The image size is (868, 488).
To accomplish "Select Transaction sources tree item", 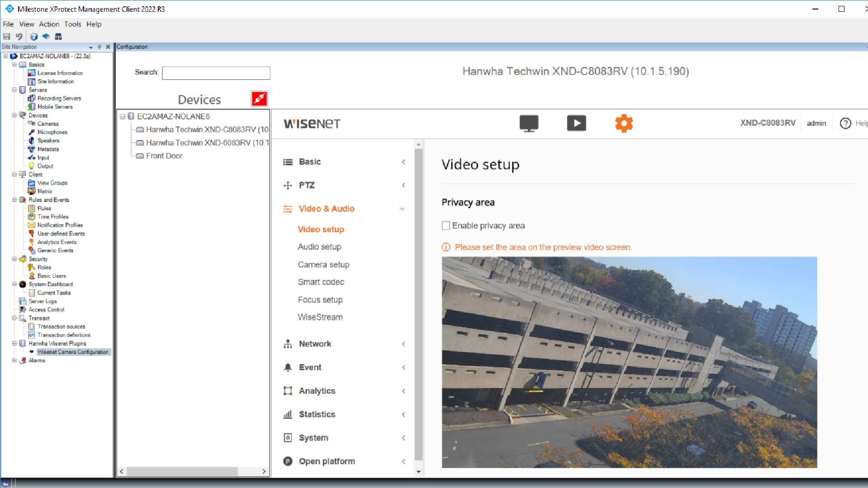I will (61, 327).
